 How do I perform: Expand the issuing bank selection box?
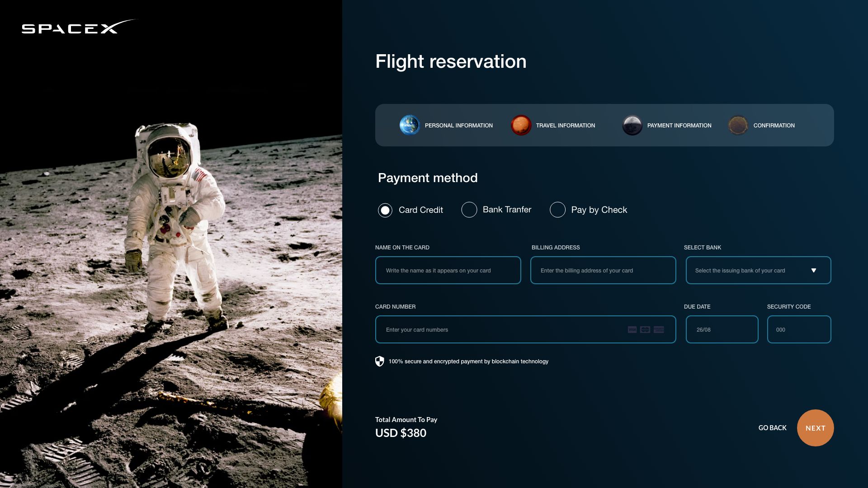tap(758, 270)
